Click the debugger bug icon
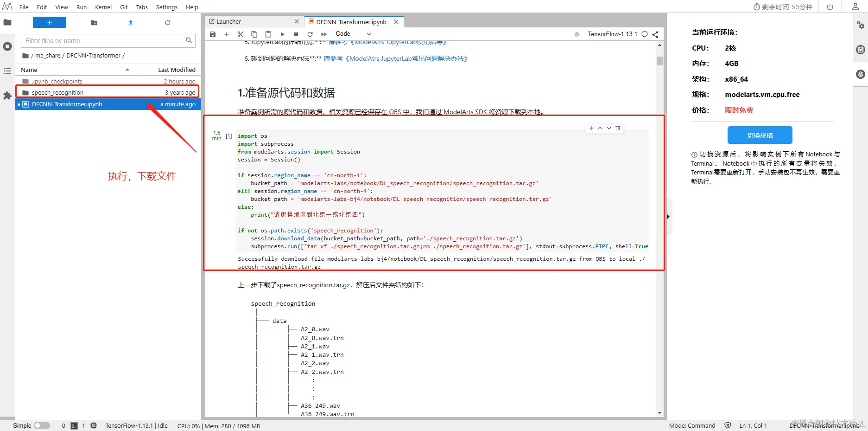Viewport: 868px width, 431px height. [577, 34]
